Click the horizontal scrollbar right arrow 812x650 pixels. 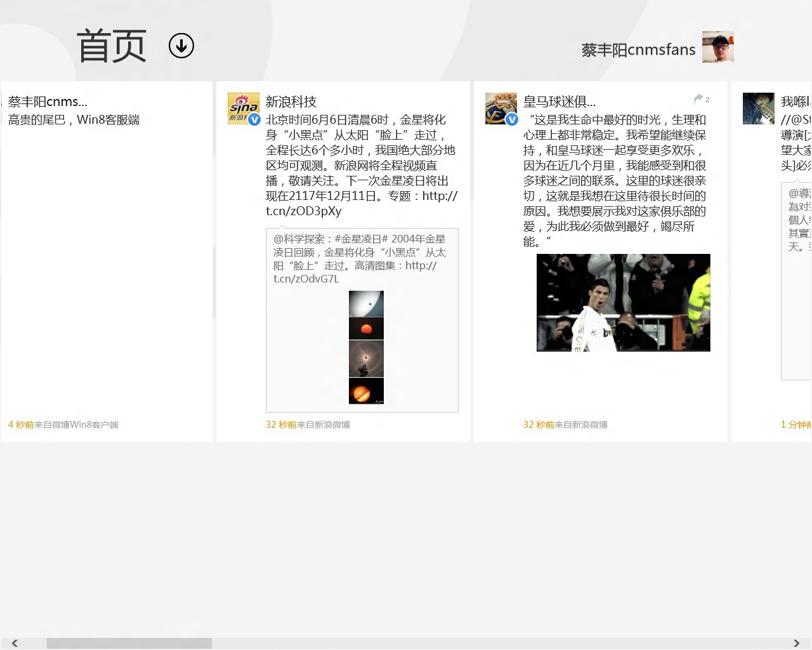pyautogui.click(x=796, y=644)
